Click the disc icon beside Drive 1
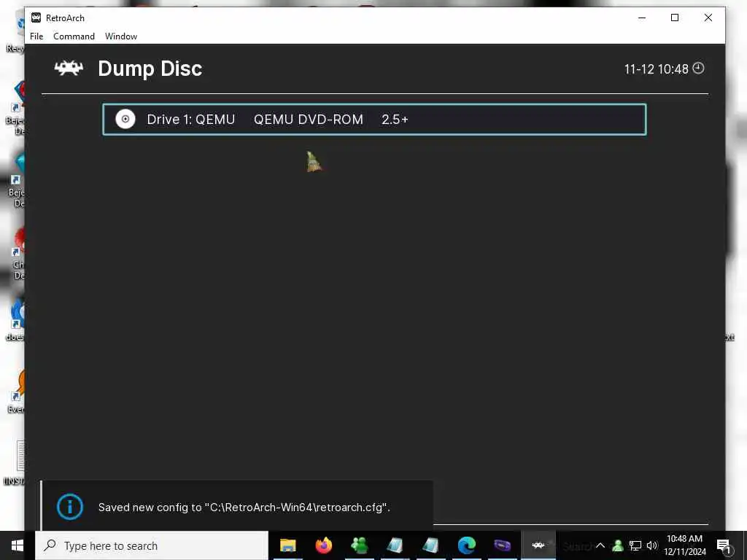Viewport: 747px width, 560px height. pyautogui.click(x=125, y=119)
